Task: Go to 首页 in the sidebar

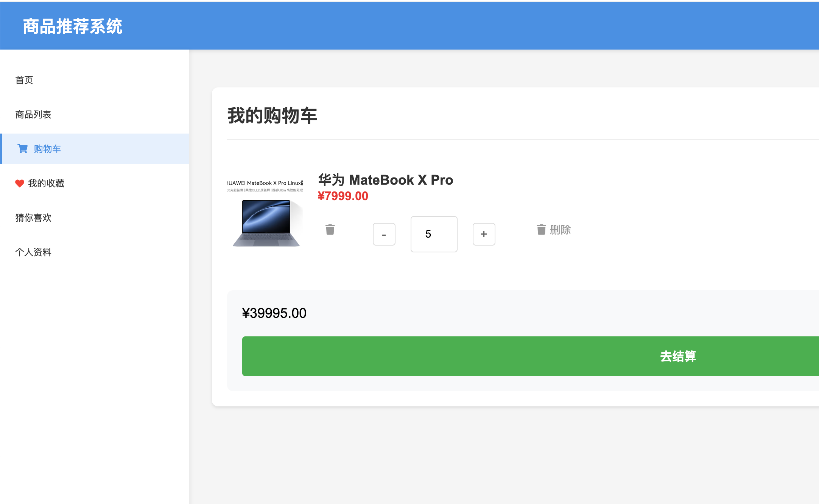Action: point(24,80)
